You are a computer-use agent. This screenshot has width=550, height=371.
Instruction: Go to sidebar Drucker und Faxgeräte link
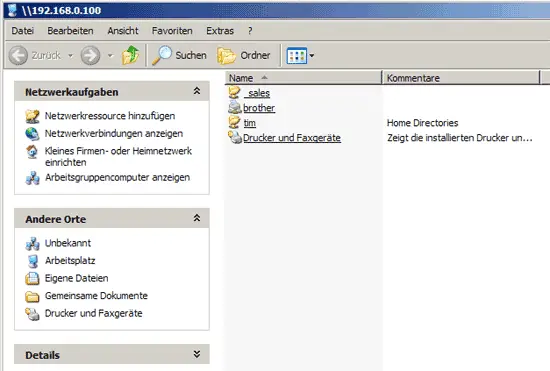click(93, 313)
